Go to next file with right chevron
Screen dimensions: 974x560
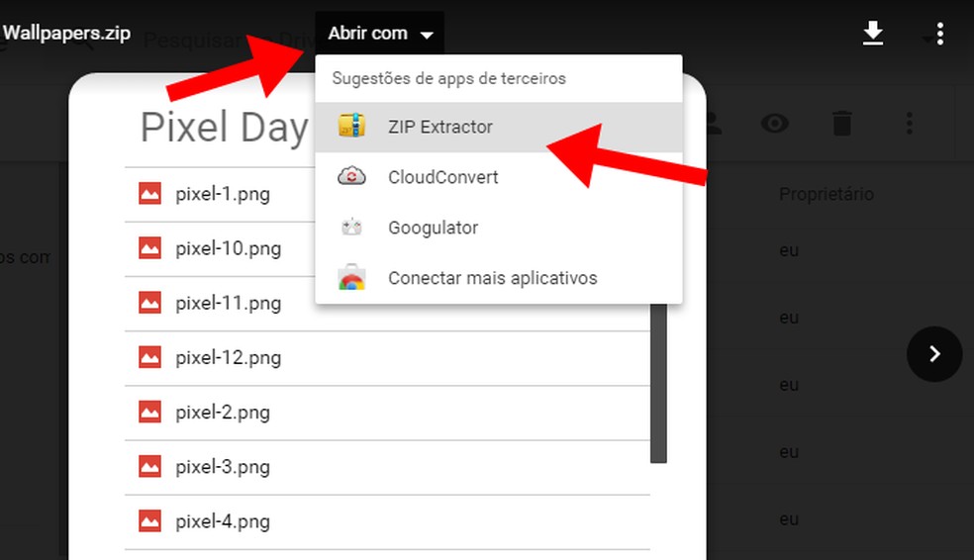934,353
